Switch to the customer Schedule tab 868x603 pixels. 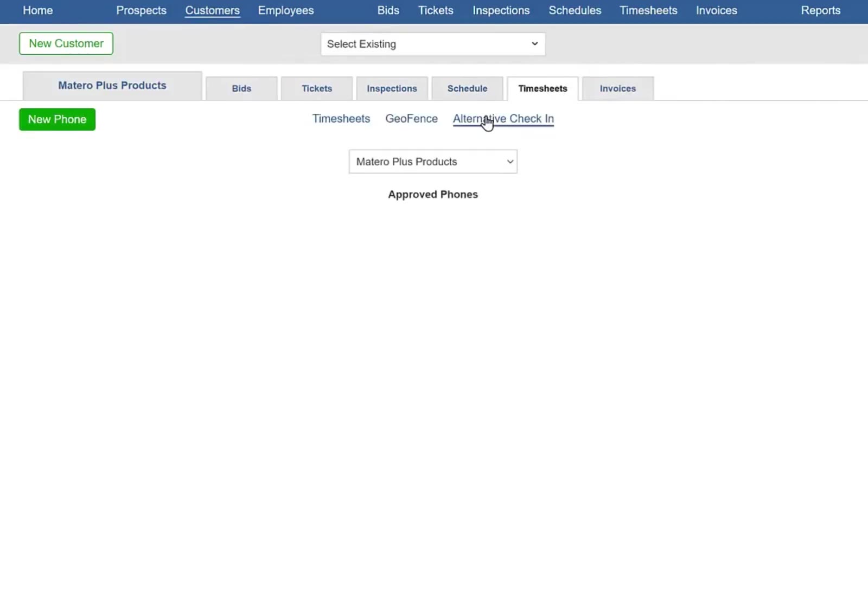pyautogui.click(x=467, y=88)
